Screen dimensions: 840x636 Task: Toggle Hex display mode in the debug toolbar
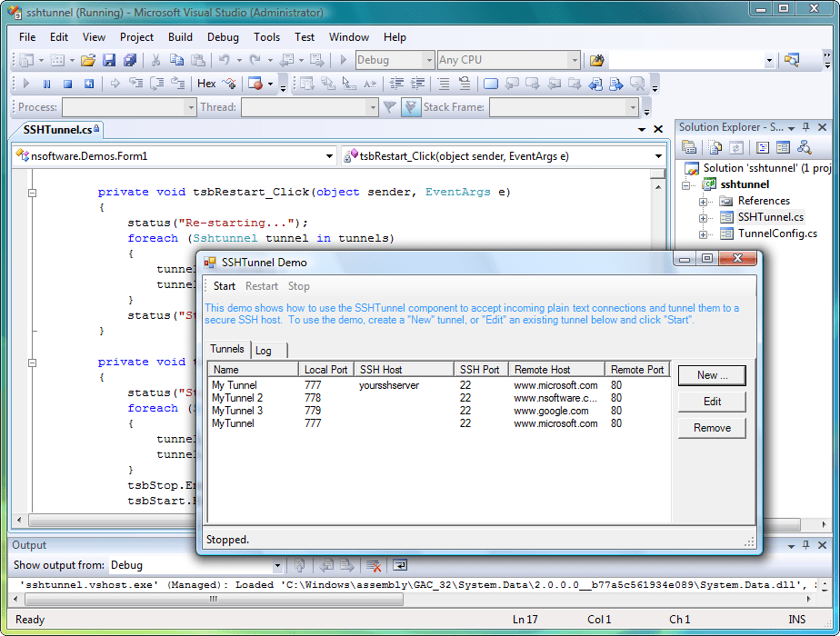(x=206, y=84)
